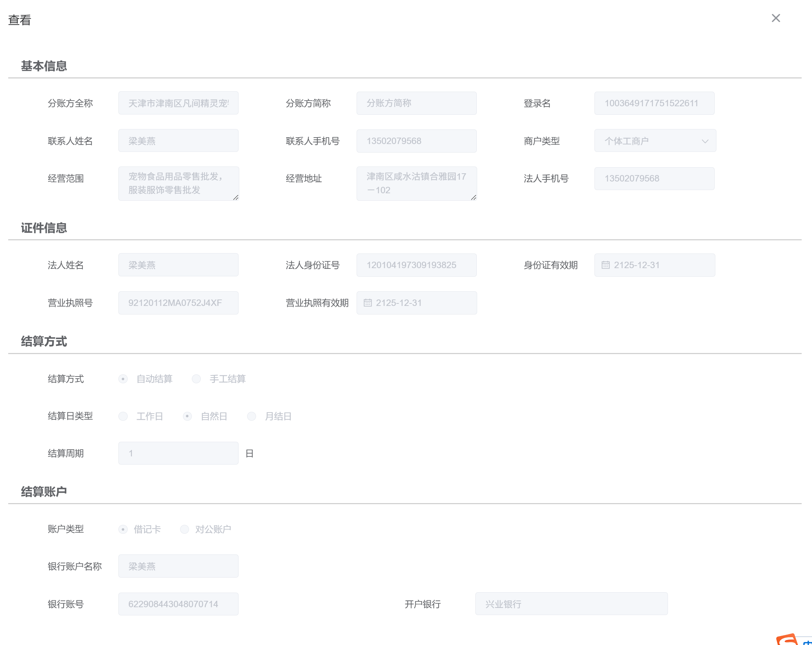Close the 查看 dialog with X icon
812x645 pixels.
click(776, 18)
